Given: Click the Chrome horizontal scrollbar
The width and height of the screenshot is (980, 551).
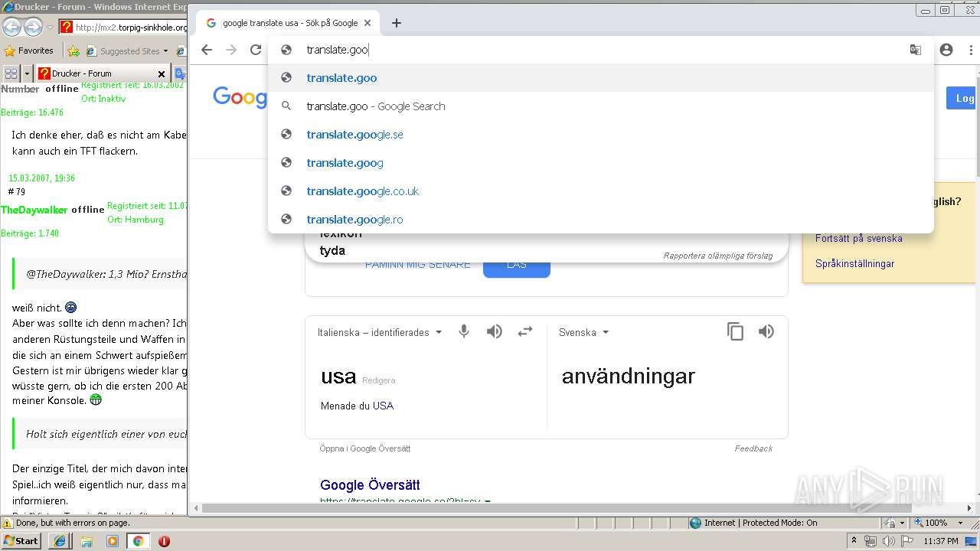Looking at the screenshot, I should (557, 507).
